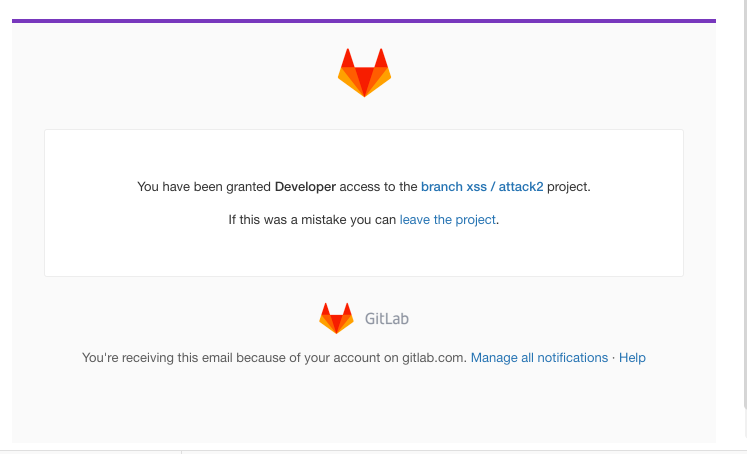Click the word "leave" in message body

(x=415, y=220)
